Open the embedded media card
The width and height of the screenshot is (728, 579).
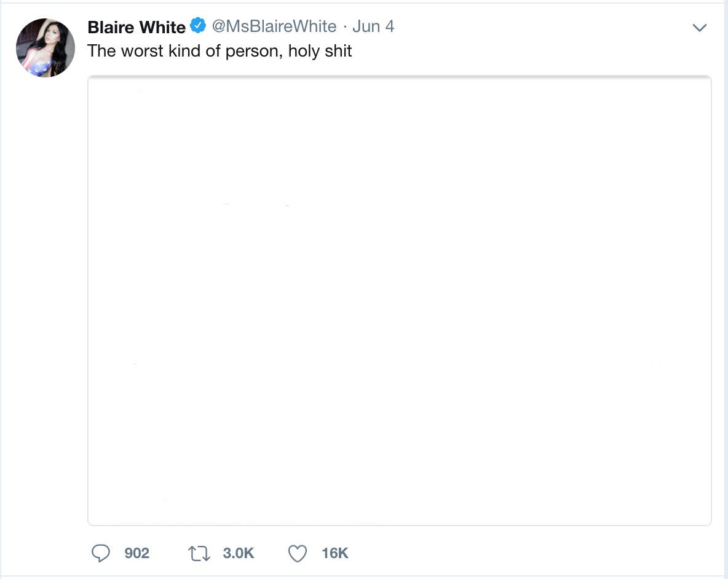(x=399, y=301)
